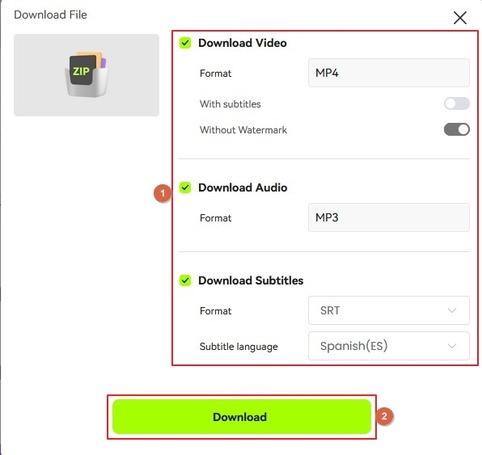
Task: Open the subtitle format SRT dropdown
Action: point(389,310)
